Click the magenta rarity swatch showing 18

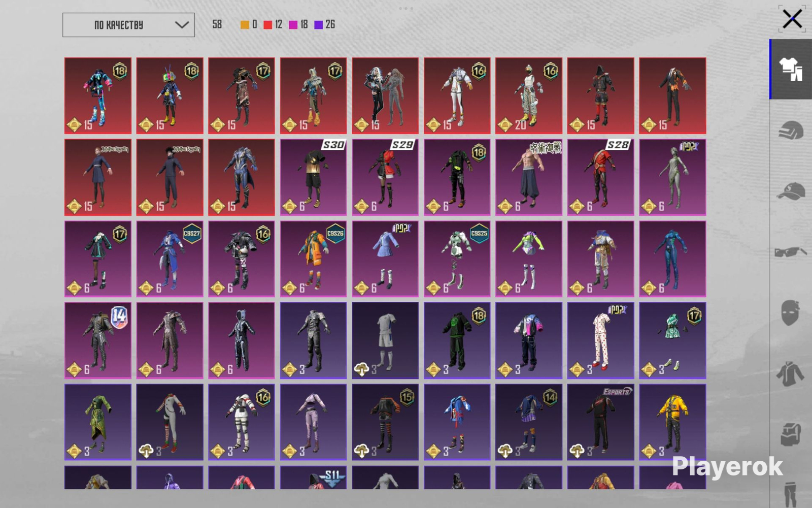pyautogui.click(x=293, y=24)
